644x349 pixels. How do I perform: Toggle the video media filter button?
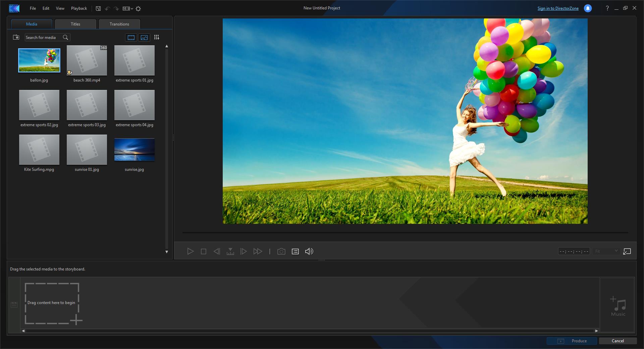[x=131, y=37]
